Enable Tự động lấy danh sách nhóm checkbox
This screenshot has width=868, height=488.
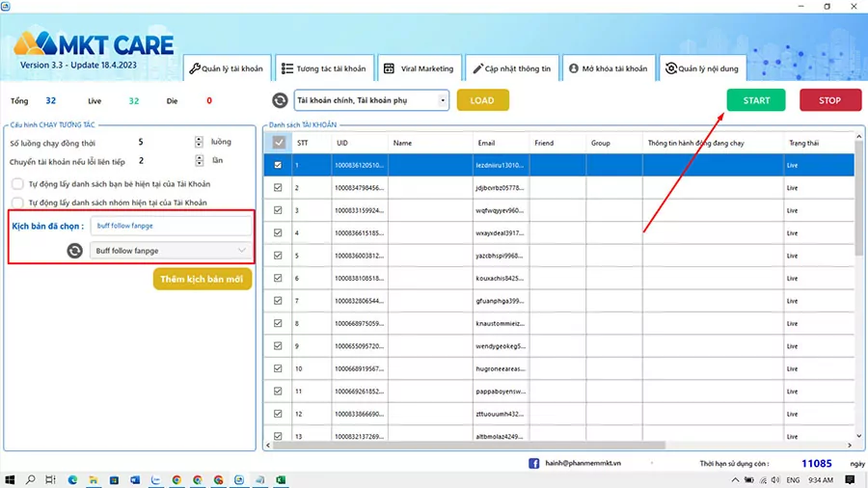pos(18,203)
